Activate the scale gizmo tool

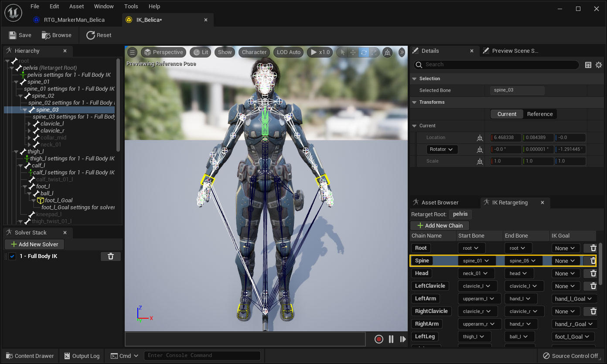pyautogui.click(x=374, y=52)
